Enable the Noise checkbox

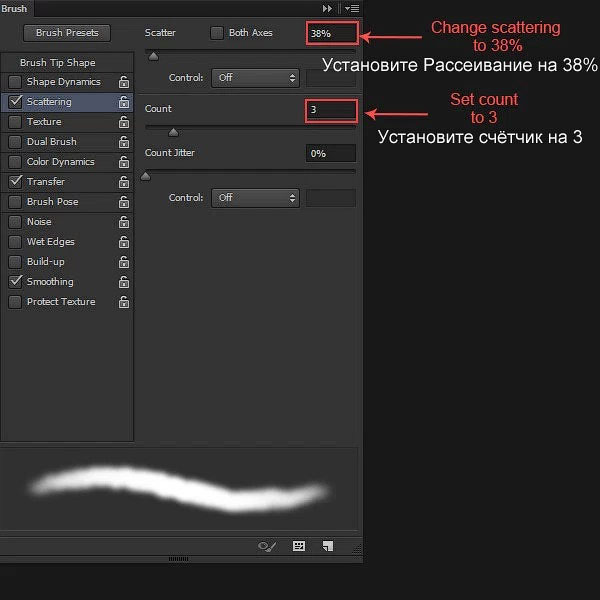click(15, 222)
